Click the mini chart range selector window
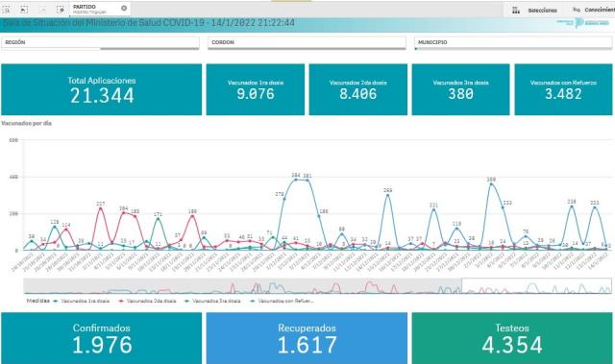 (536, 286)
